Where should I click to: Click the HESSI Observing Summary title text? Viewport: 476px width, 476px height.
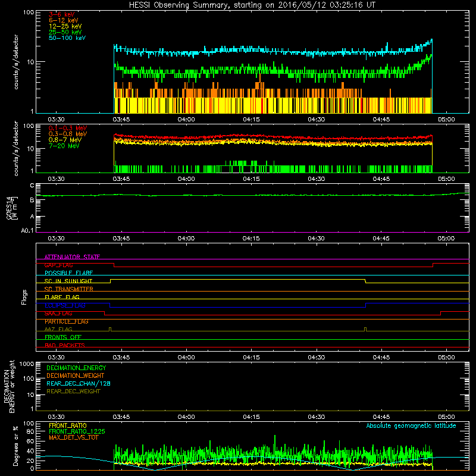click(252, 5)
